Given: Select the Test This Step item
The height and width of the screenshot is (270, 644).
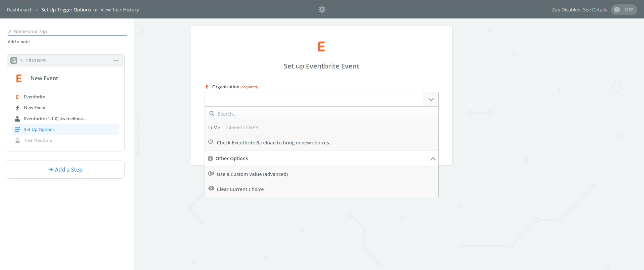Looking at the screenshot, I should point(38,141).
